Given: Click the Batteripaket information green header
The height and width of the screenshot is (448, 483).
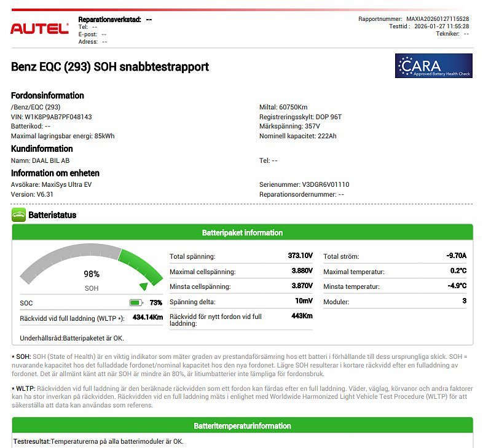Looking at the screenshot, I should pyautogui.click(x=242, y=233).
